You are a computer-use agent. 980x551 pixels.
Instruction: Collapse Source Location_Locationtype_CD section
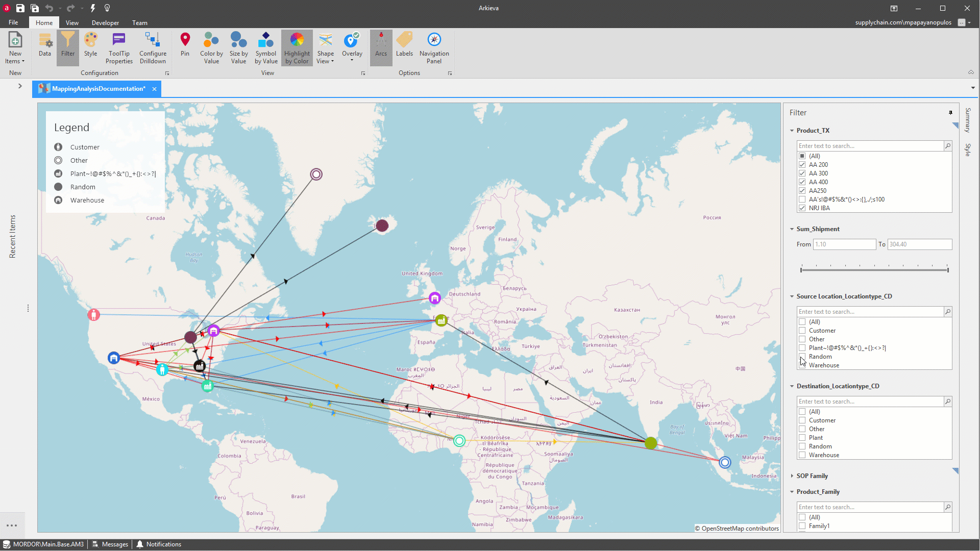[x=792, y=296]
